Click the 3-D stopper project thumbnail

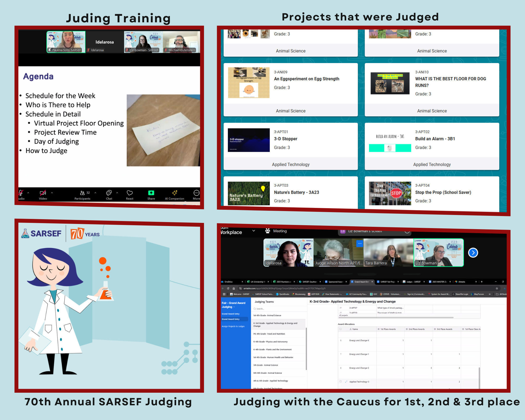click(x=249, y=140)
